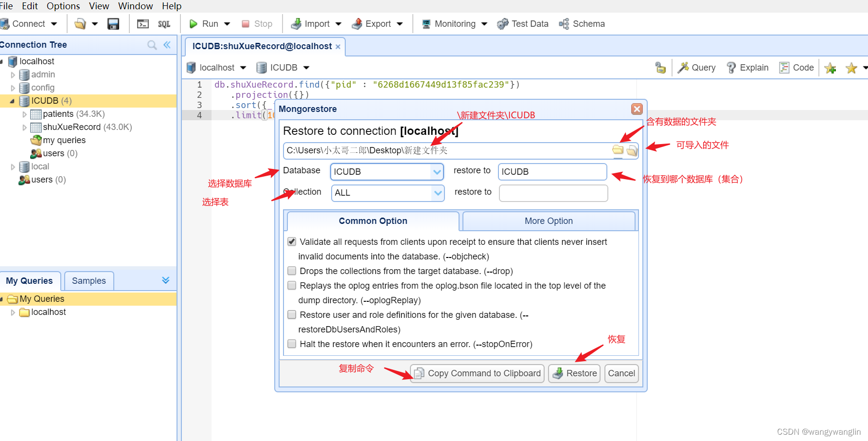Open the ICUDB database dropdown in the editor bar
Viewport: 868px width, 441px height.
[283, 68]
